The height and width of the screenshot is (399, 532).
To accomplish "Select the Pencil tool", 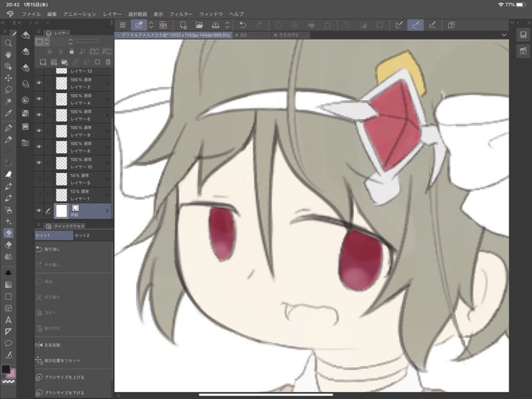I will [8, 139].
